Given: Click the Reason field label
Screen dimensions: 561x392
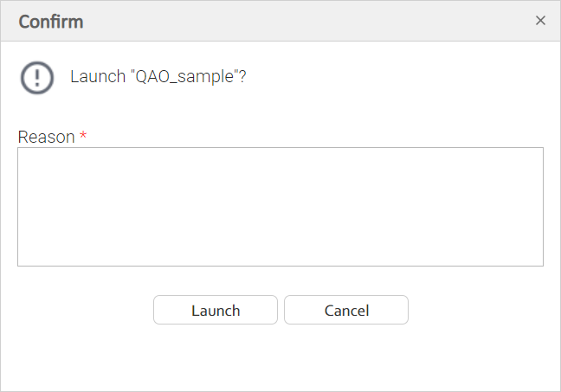Looking at the screenshot, I should pos(46,137).
